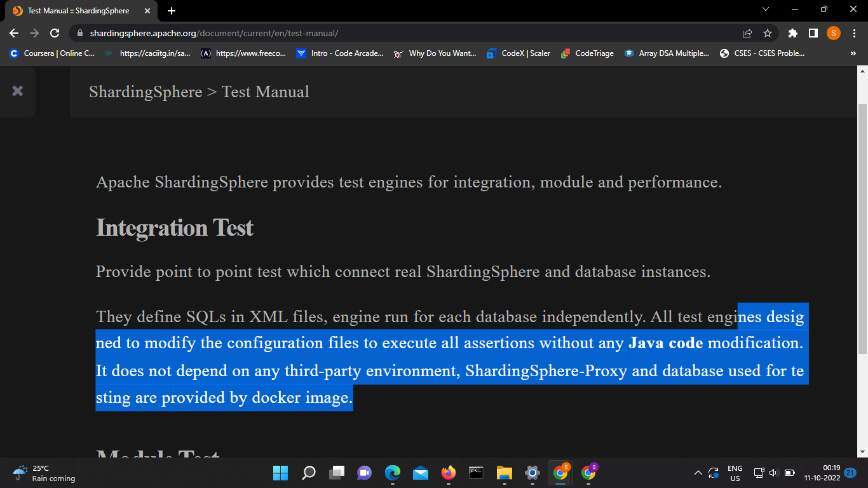Viewport: 868px width, 488px height.
Task: Go back to the previous page
Action: (x=14, y=33)
